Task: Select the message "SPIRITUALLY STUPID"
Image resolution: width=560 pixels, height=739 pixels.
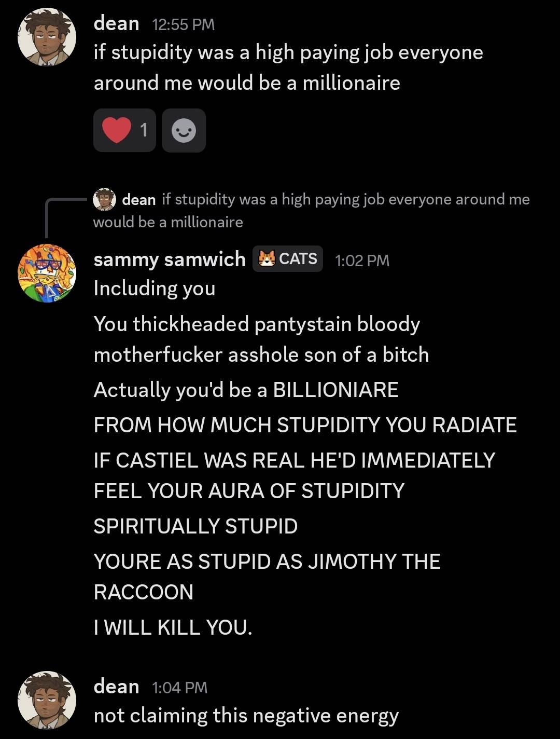Action: point(195,526)
